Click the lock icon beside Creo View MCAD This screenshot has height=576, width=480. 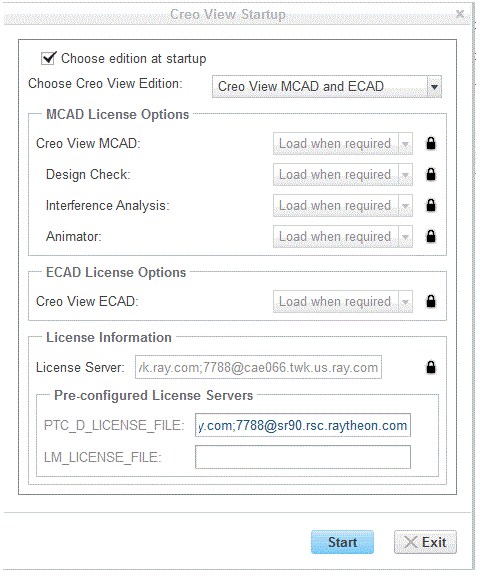431,143
